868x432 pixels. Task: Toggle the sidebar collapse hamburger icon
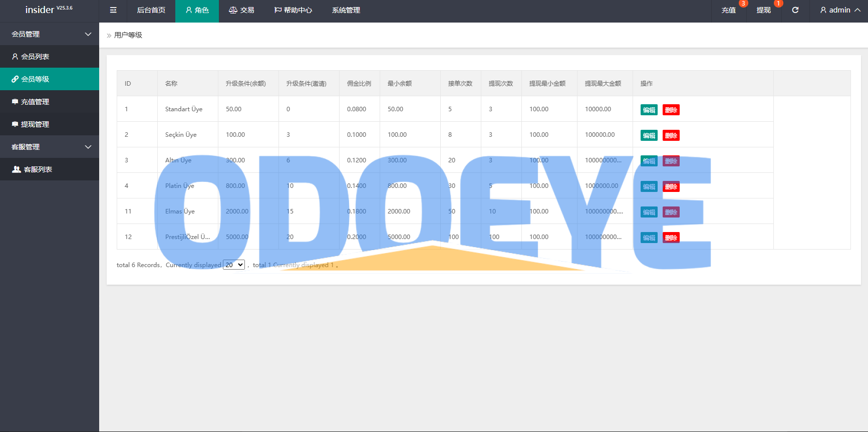(113, 10)
